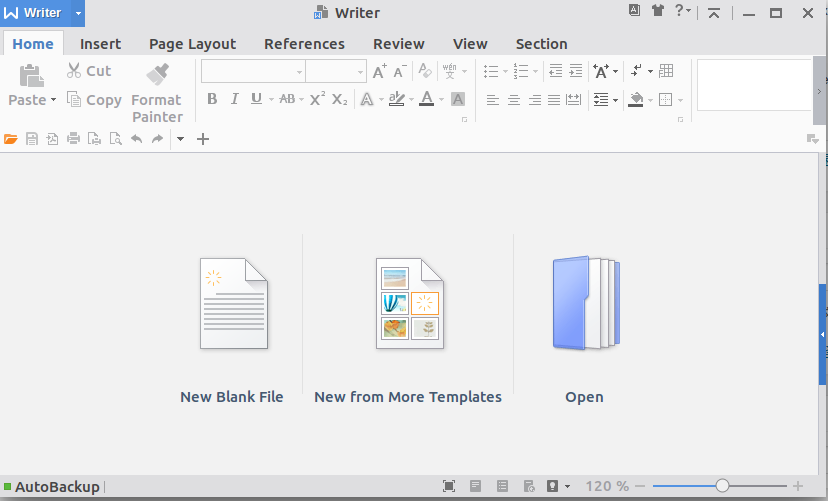Click the increase indent icon

[x=576, y=71]
